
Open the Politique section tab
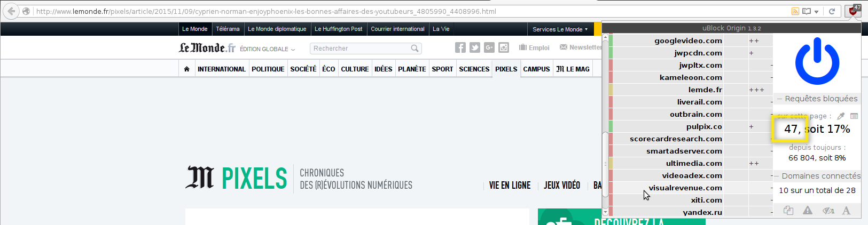[x=268, y=69]
